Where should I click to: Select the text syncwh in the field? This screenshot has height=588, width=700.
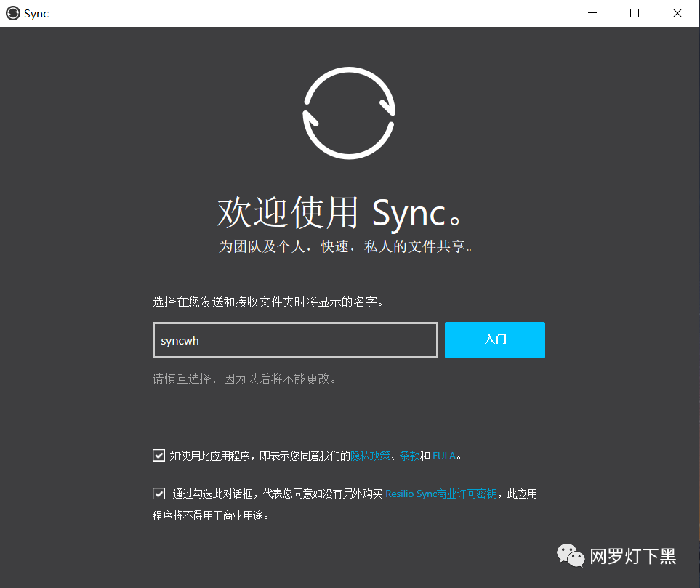coord(180,340)
